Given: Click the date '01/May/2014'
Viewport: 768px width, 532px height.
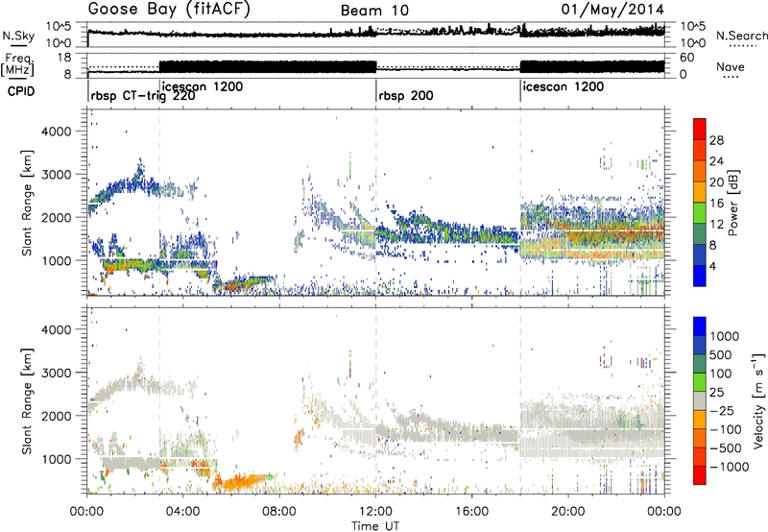Looking at the screenshot, I should pyautogui.click(x=612, y=10).
